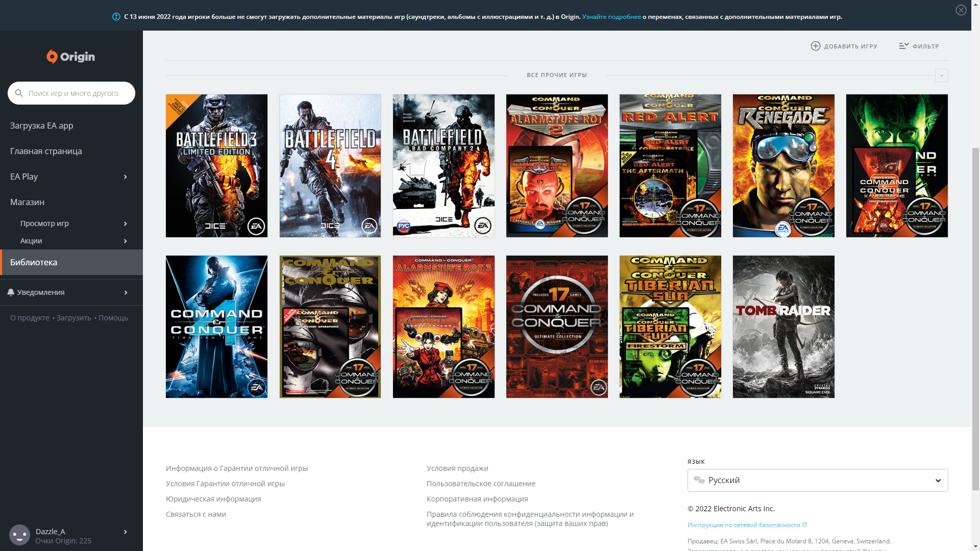
Task: Open notifications via the bell icon
Action: point(11,292)
